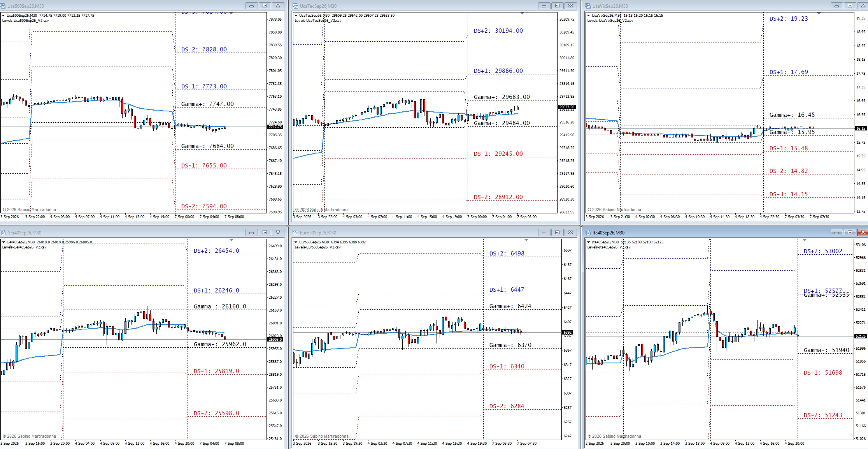Expand the arrow beside UsaTecSep26,M30 chart label
Image resolution: width=868 pixels, height=449 pixels.
pyautogui.click(x=296, y=16)
